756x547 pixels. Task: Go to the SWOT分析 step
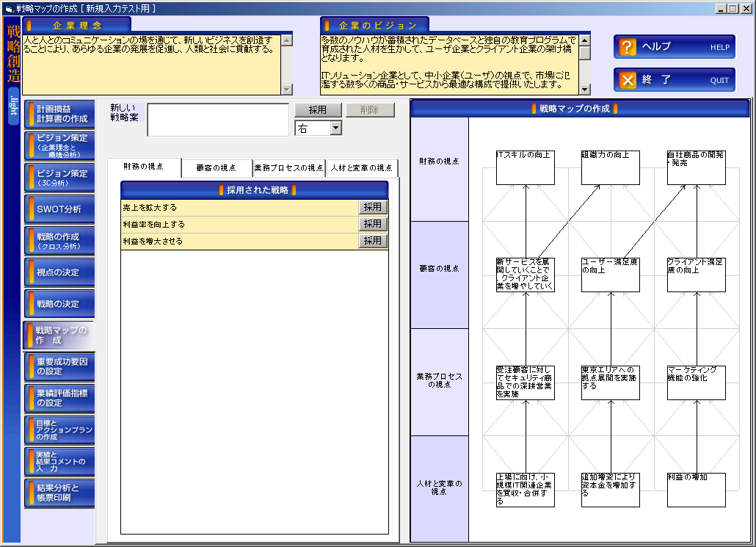click(x=59, y=209)
